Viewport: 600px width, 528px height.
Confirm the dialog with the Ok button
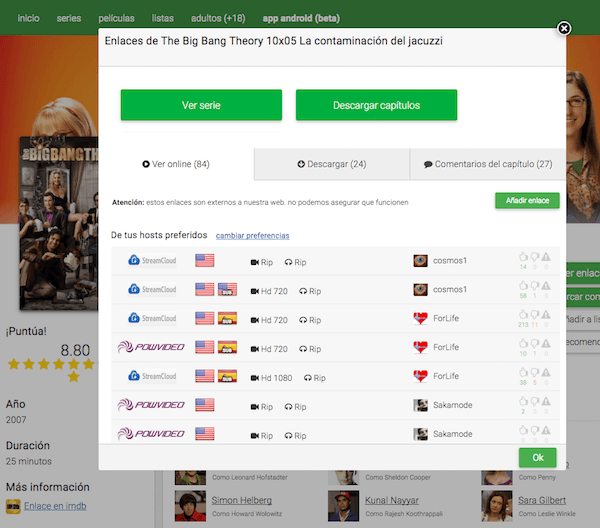point(537,457)
